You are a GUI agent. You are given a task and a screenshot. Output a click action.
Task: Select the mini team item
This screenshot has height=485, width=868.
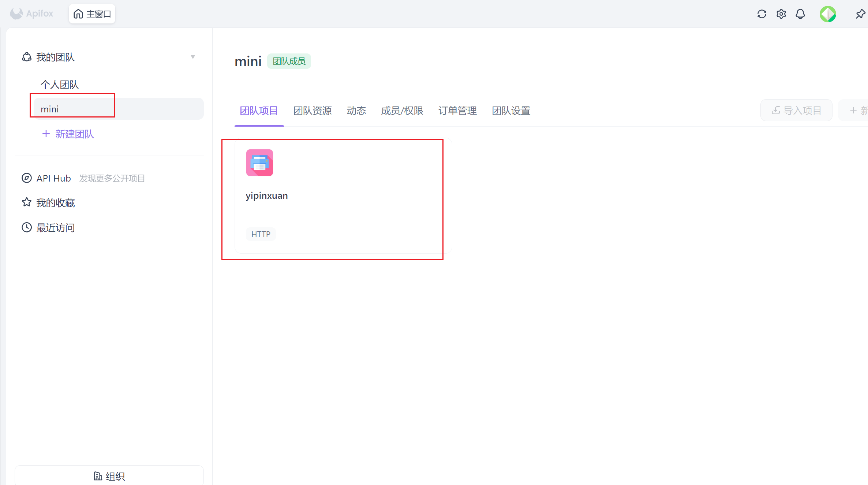pyautogui.click(x=50, y=109)
